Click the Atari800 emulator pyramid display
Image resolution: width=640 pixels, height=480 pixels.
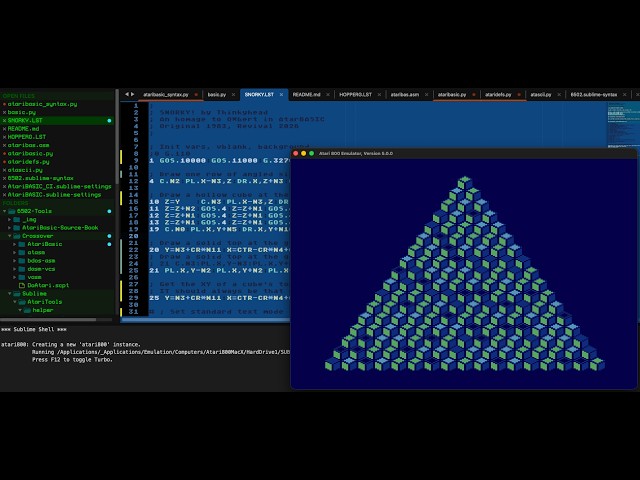point(464,273)
